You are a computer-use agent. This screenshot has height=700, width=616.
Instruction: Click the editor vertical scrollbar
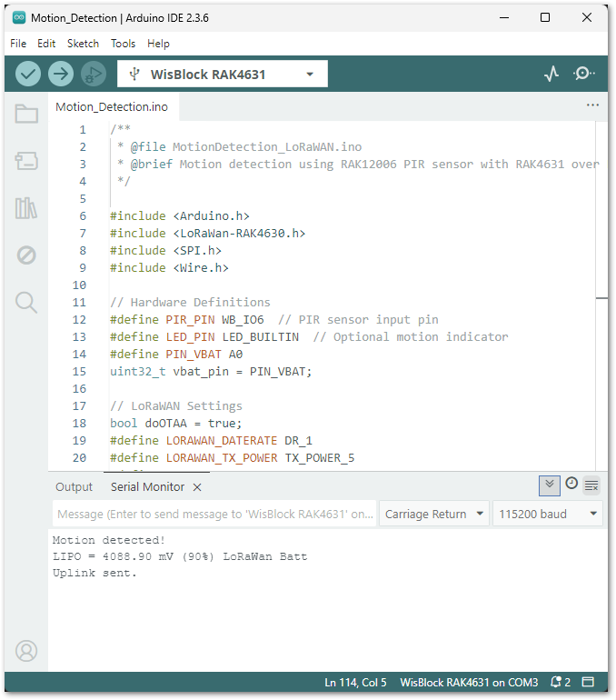coord(601,295)
